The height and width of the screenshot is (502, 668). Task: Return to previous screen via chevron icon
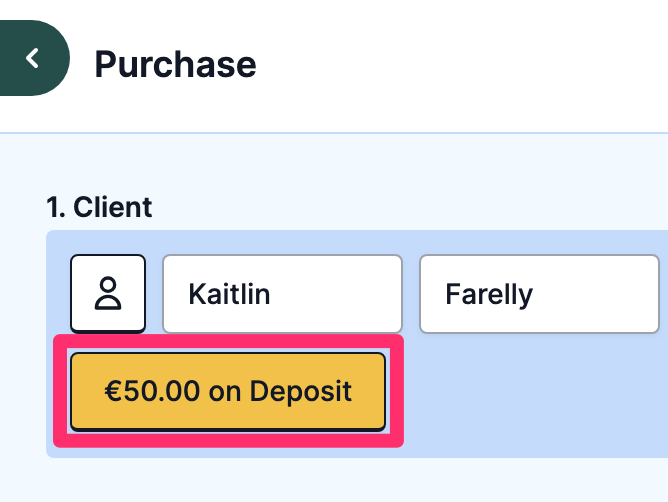[x=32, y=58]
